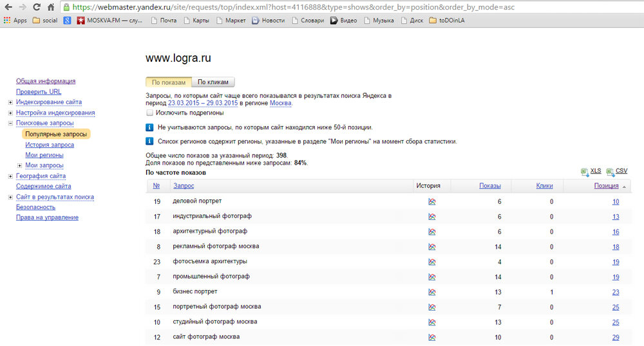The image size is (644, 346).
Task: Open history chart for промышленный фотограф
Action: point(431,277)
